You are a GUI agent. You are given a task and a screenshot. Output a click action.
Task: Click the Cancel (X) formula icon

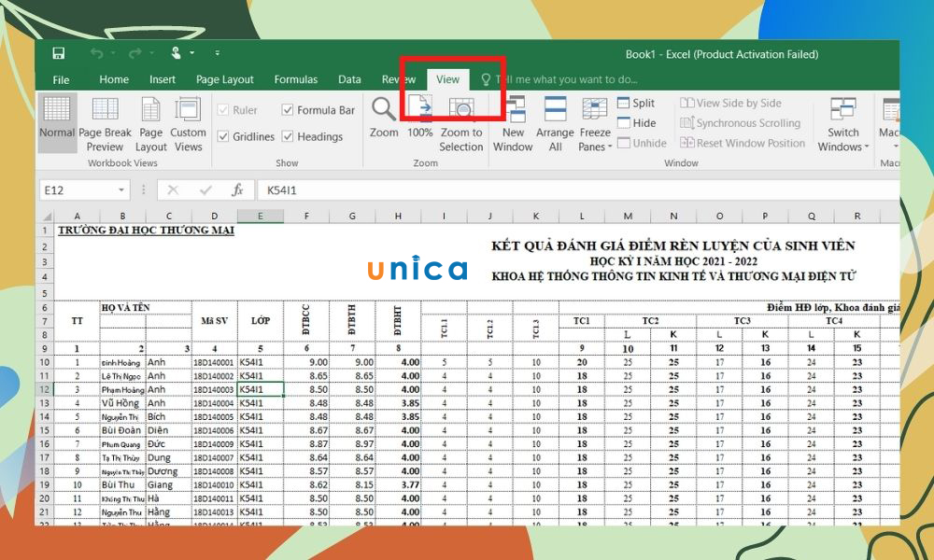(173, 190)
